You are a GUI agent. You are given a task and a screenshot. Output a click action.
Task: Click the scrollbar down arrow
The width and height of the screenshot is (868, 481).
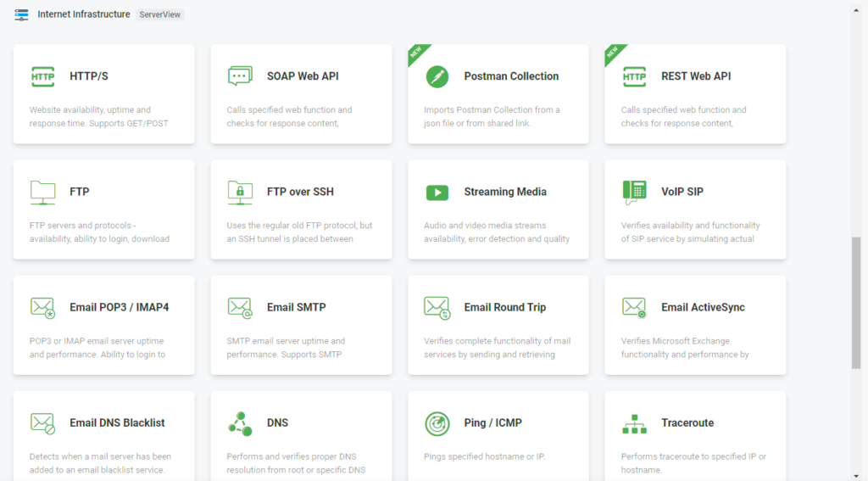(x=856, y=476)
